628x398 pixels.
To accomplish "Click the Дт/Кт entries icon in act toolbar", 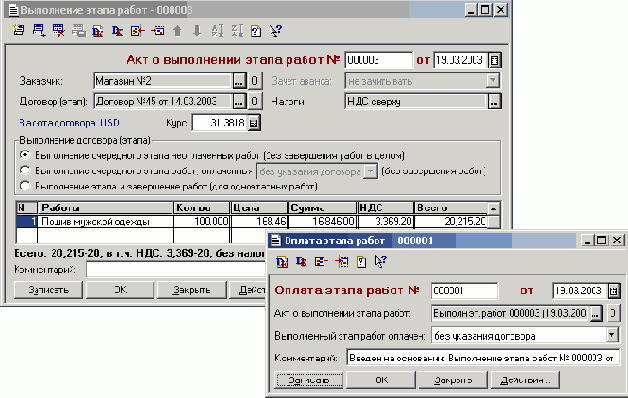I will coord(117,31).
